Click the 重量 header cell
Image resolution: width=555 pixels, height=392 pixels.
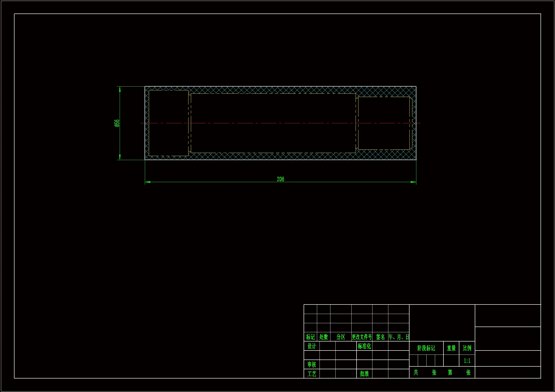(x=451, y=348)
